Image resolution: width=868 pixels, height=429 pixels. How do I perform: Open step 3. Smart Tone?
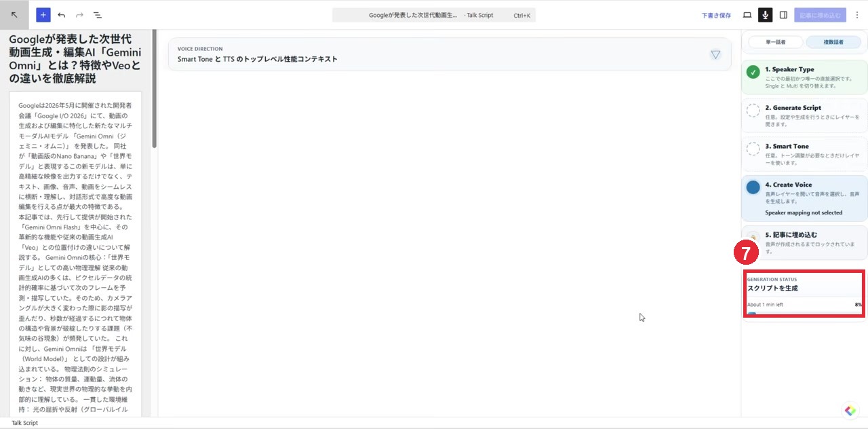[804, 154]
